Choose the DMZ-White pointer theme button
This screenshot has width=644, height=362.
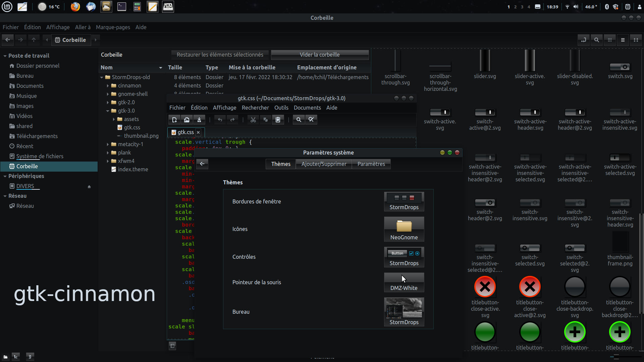click(x=404, y=282)
